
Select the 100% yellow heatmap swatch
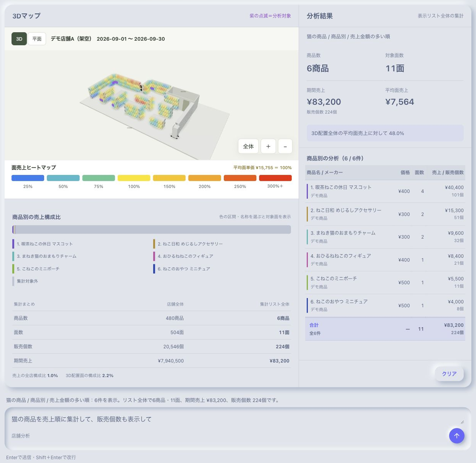134,178
